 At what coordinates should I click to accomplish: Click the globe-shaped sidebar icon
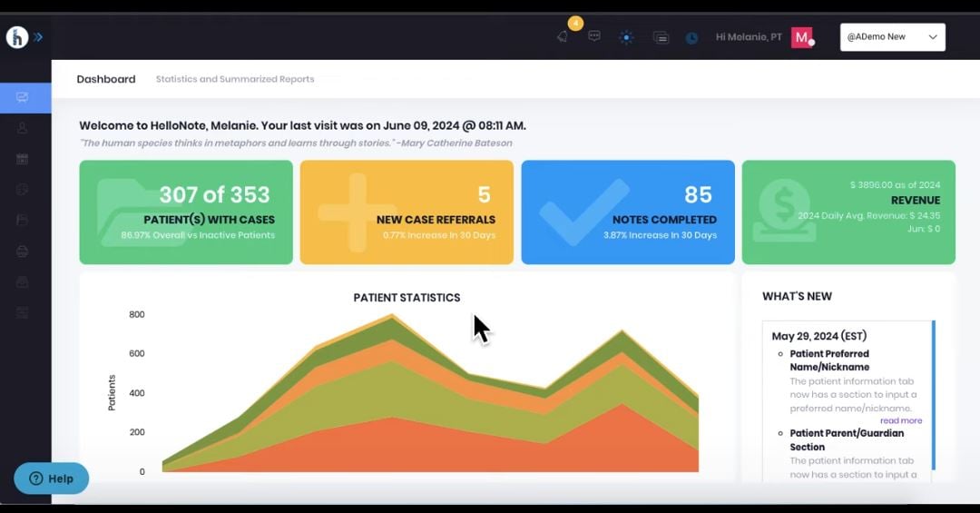(23, 190)
